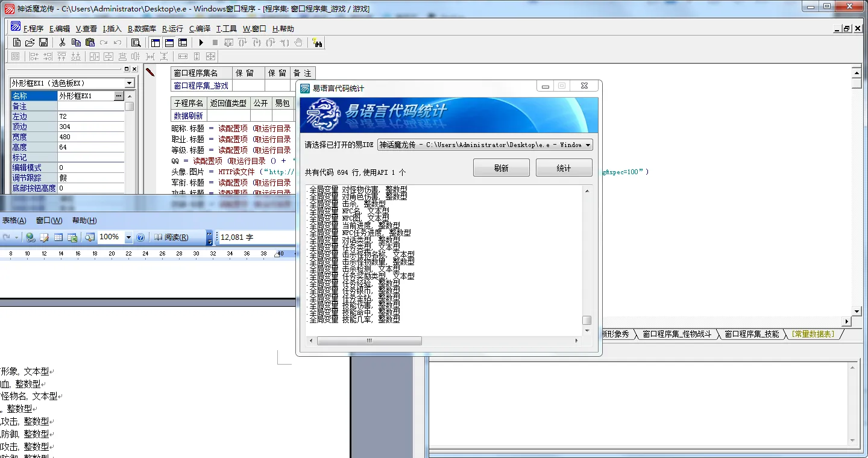Viewport: 868px width, 458px height.
Task: Click the Open folder toolbar icon
Action: pos(30,43)
